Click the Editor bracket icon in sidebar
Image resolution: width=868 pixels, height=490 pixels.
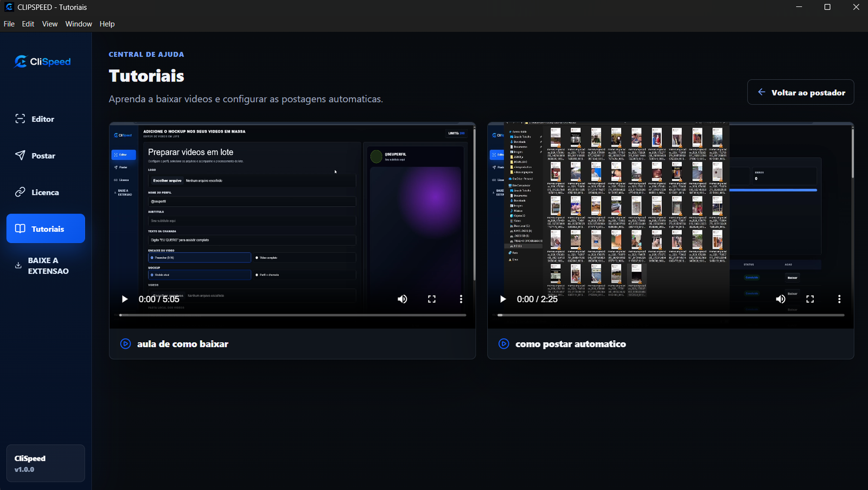tap(20, 119)
